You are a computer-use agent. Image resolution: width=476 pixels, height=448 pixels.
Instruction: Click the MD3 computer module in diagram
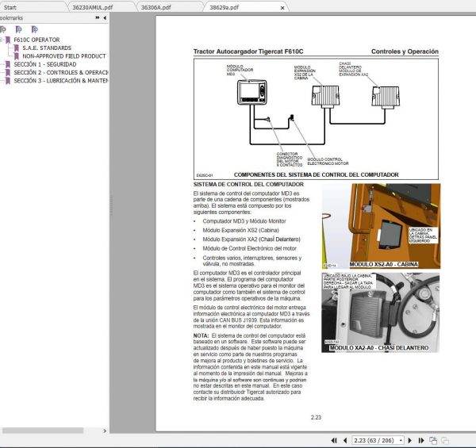[252, 92]
